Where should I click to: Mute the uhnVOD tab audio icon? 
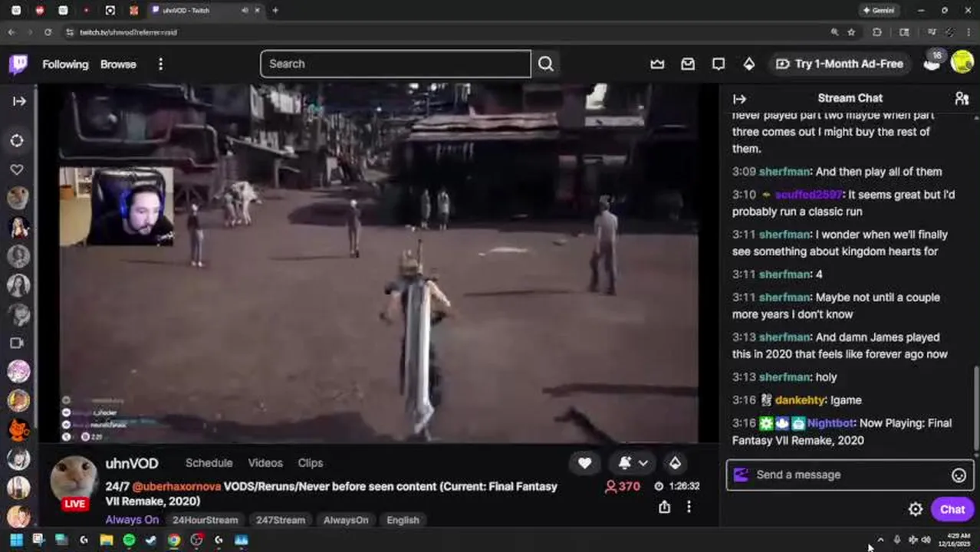pyautogui.click(x=245, y=10)
